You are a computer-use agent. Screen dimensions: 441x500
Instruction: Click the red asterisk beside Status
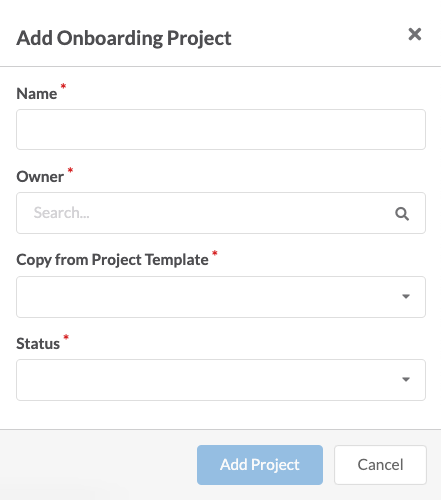point(66,337)
